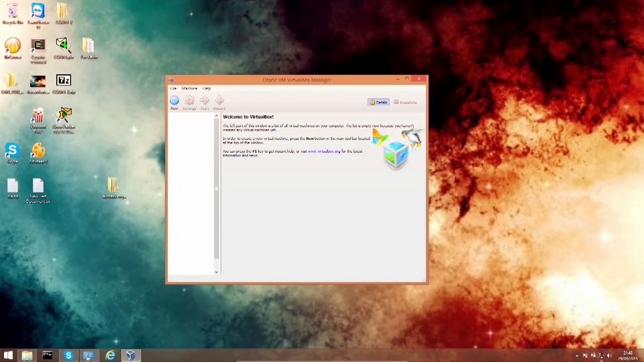Switch to the Snapshots view button

(x=405, y=102)
